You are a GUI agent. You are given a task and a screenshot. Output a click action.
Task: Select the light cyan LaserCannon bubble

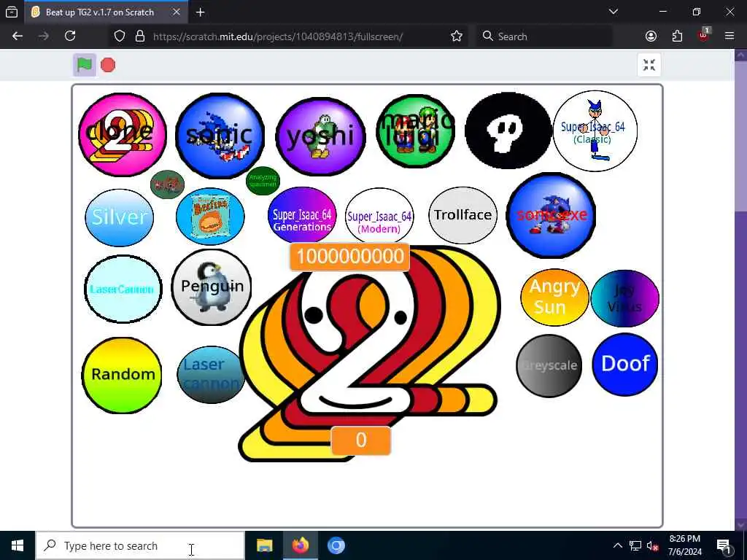coord(123,289)
